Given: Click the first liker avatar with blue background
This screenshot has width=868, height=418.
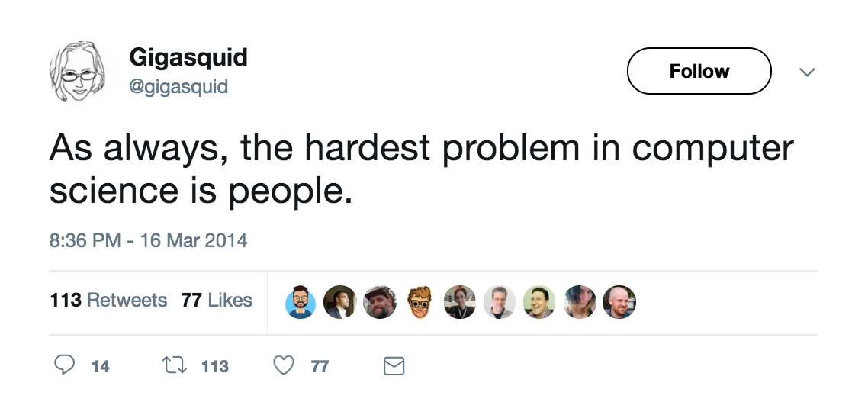Looking at the screenshot, I should pyautogui.click(x=301, y=302).
